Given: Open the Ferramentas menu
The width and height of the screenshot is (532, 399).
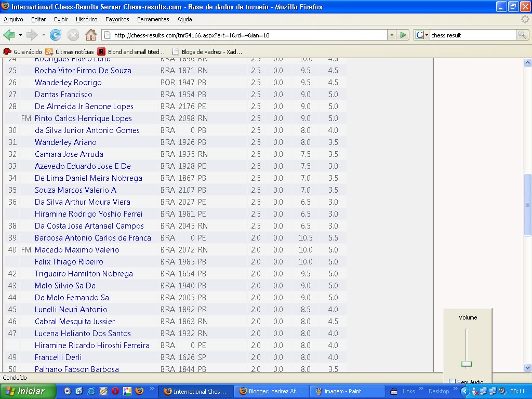Looking at the screenshot, I should point(153,19).
